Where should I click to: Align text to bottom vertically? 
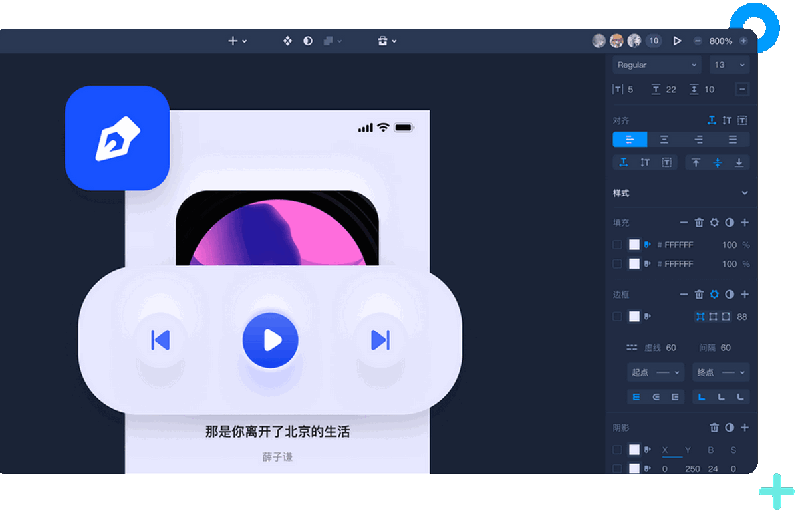[x=738, y=162]
